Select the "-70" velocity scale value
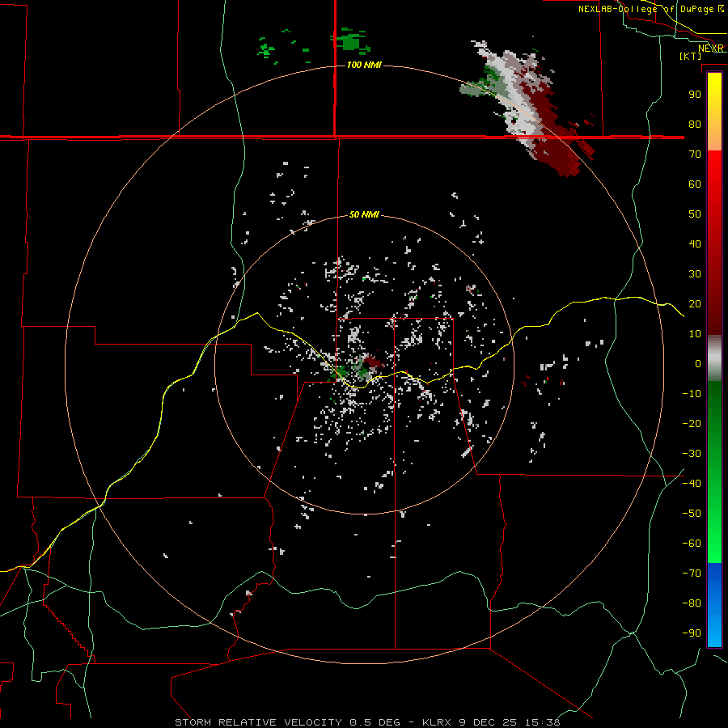The image size is (728, 728). coord(692,573)
